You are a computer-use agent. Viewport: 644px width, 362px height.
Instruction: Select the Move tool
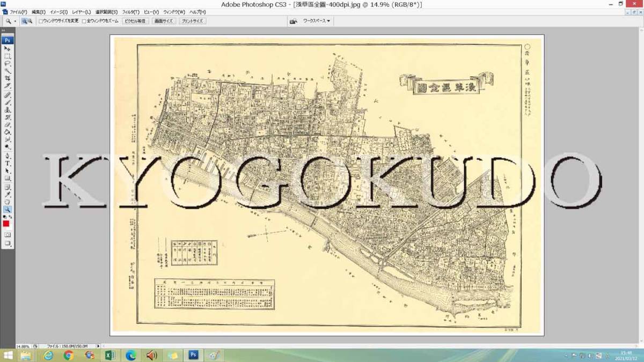[8, 48]
